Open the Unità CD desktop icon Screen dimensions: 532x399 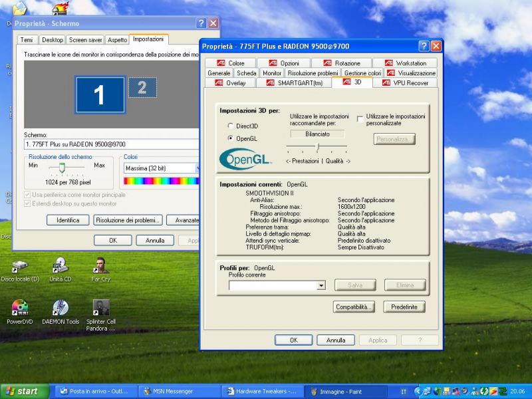tap(61, 271)
